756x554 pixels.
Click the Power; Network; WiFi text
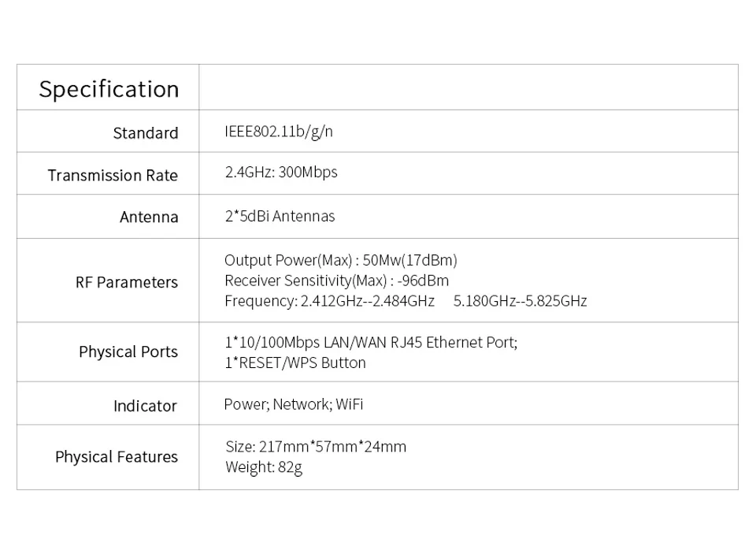[294, 404]
